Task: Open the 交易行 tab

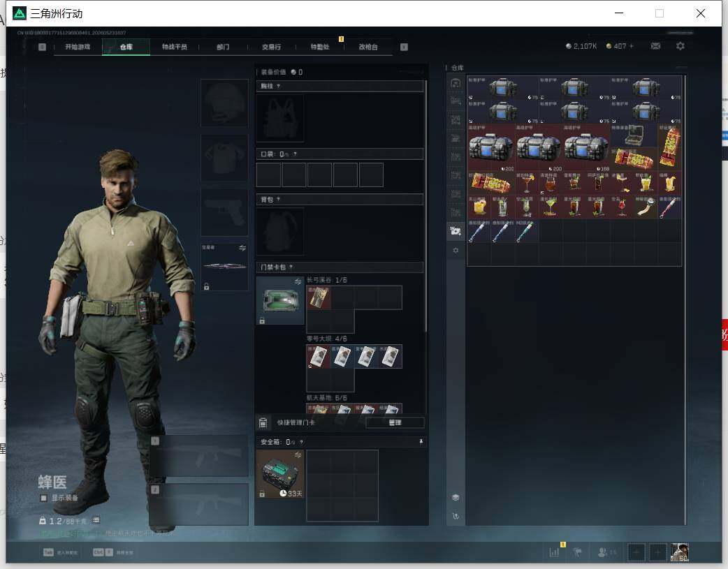Action: pyautogui.click(x=271, y=47)
